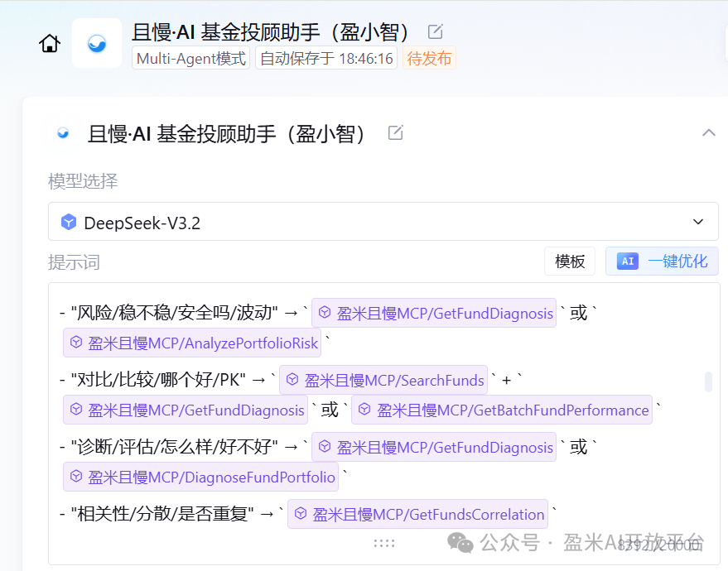Click the 公众号 logo icon in the watermark
Image resolution: width=728 pixels, height=571 pixels.
[x=460, y=542]
